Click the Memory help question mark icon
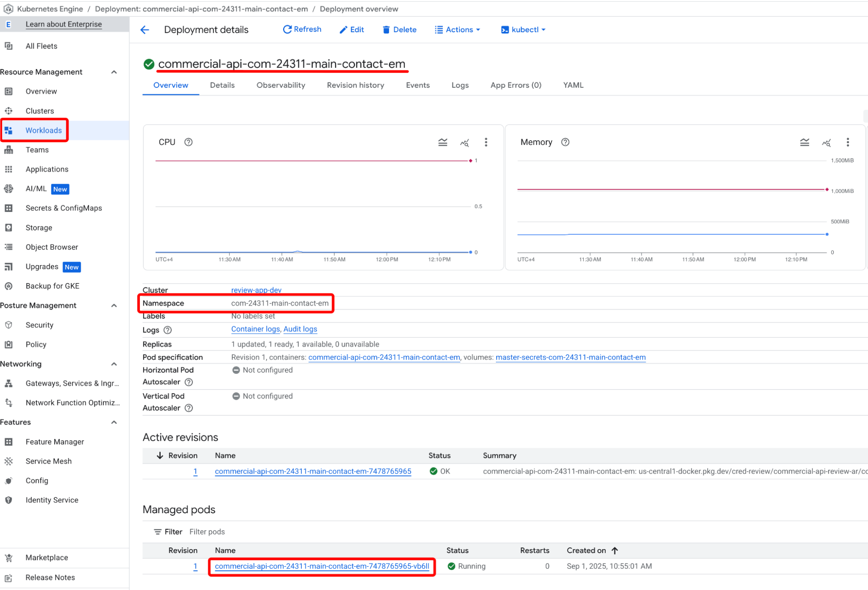The height and width of the screenshot is (590, 868). click(x=565, y=142)
